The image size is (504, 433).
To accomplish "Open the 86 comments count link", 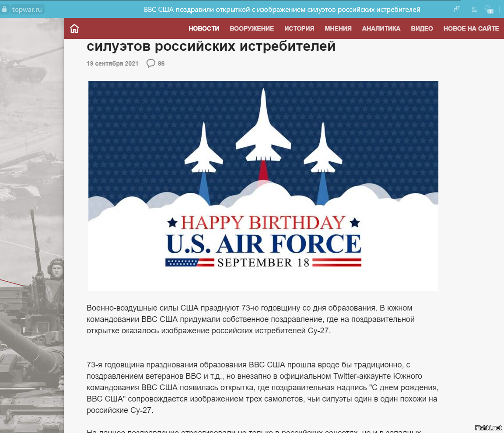I will click(161, 63).
